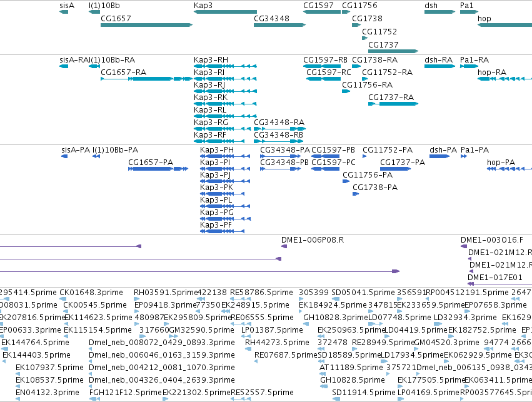
Task: Select the CG1737-PA protein bar
Action: 395,169
